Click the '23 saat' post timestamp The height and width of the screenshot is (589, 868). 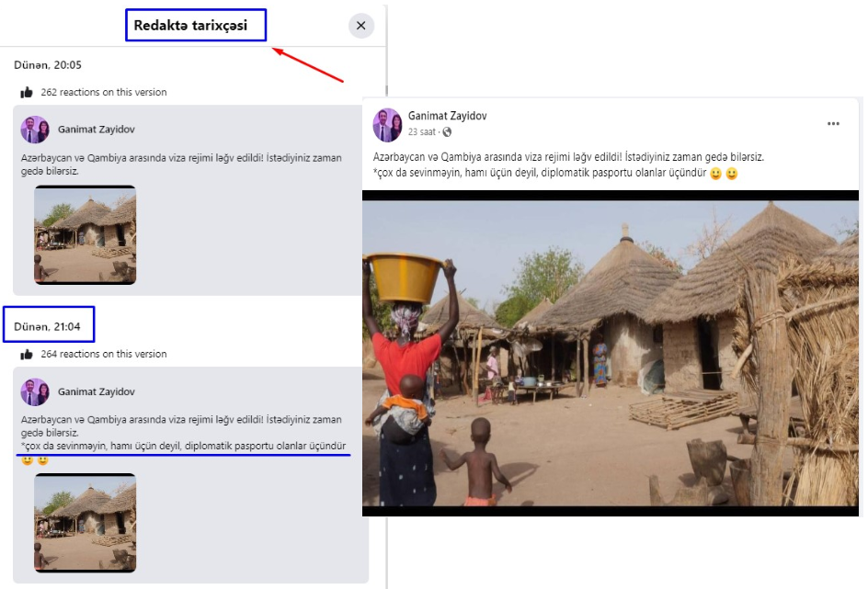tap(422, 132)
